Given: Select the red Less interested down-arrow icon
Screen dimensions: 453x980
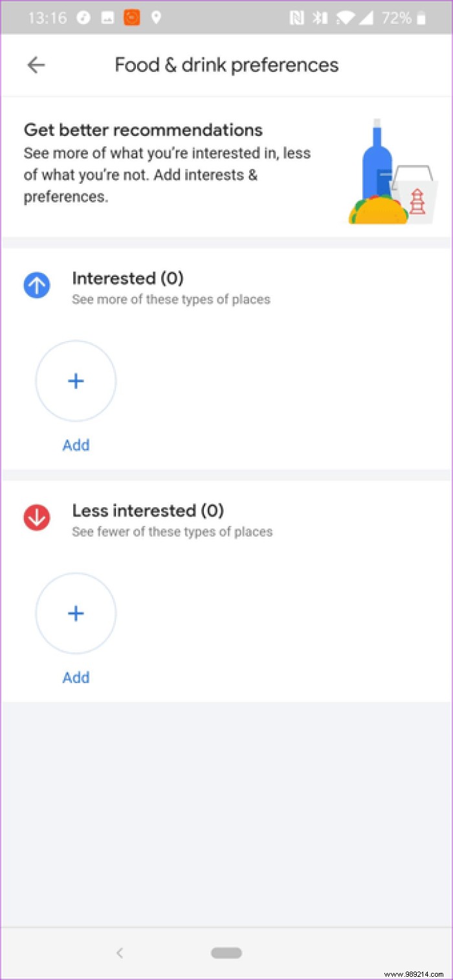Looking at the screenshot, I should coord(36,517).
